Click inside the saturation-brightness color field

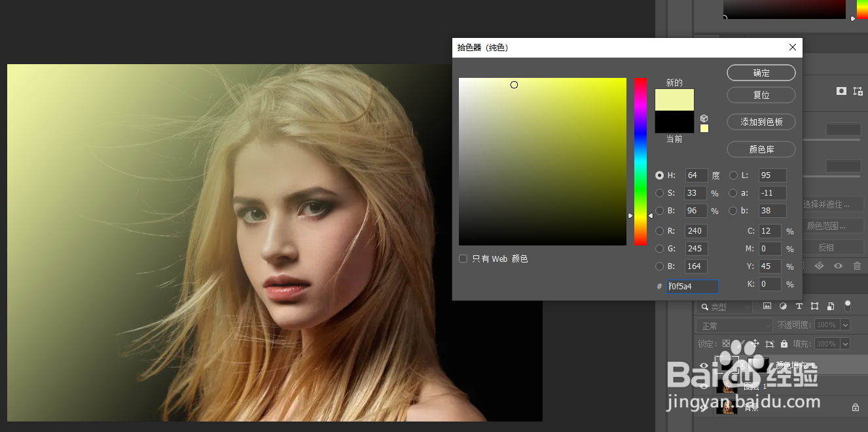pyautogui.click(x=543, y=162)
